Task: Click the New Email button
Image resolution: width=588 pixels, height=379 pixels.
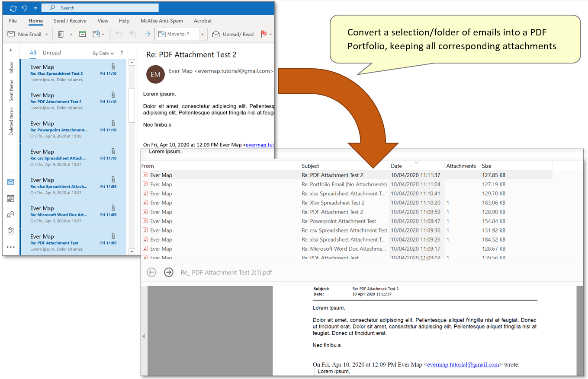Action: tap(26, 34)
